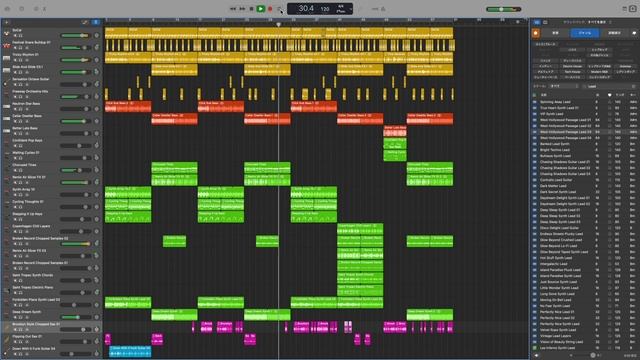Viewport: 640px width, 360px height.
Task: Switch to the Descriptors tab in the loop browser
Action: [615, 33]
